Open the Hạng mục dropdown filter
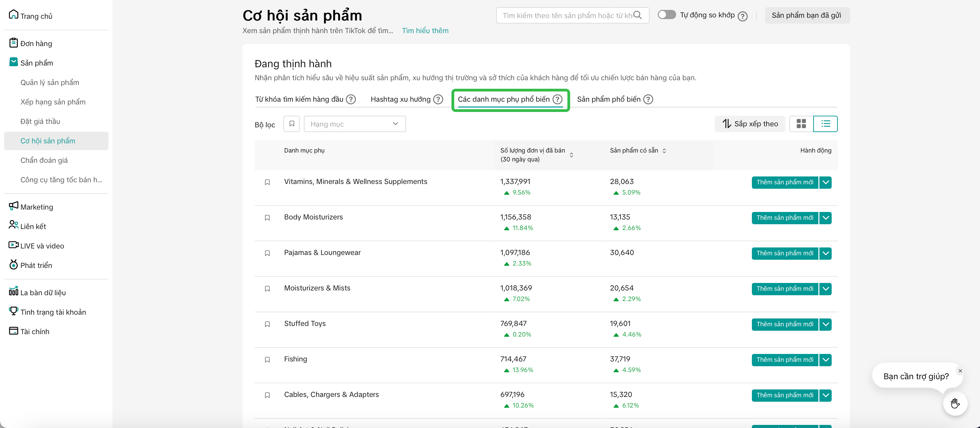Viewport: 980px width, 428px height. pos(354,124)
